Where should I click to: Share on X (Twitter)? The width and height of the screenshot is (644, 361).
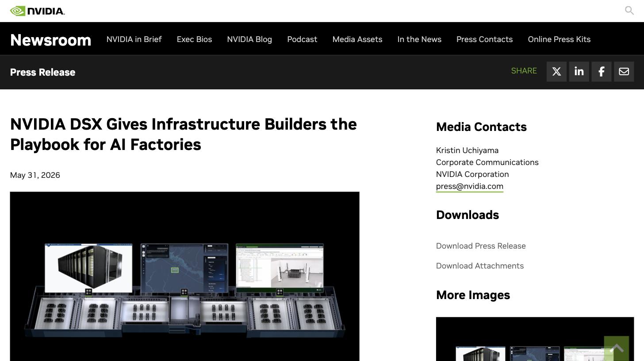[556, 72]
